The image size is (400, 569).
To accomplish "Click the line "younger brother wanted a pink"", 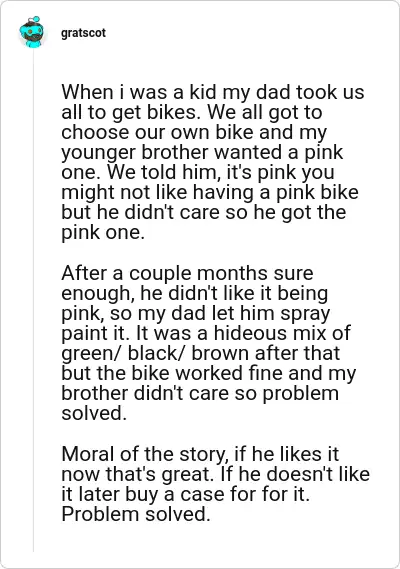I will 202,152.
